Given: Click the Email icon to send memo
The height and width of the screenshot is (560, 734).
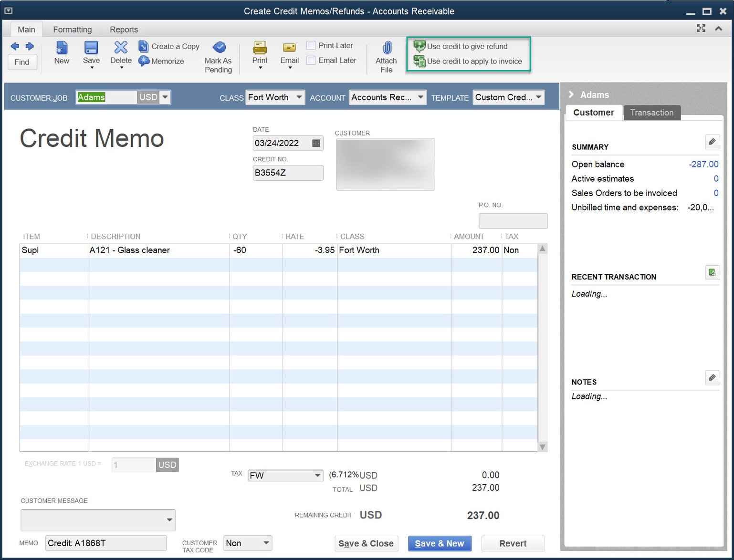Looking at the screenshot, I should tap(289, 52).
